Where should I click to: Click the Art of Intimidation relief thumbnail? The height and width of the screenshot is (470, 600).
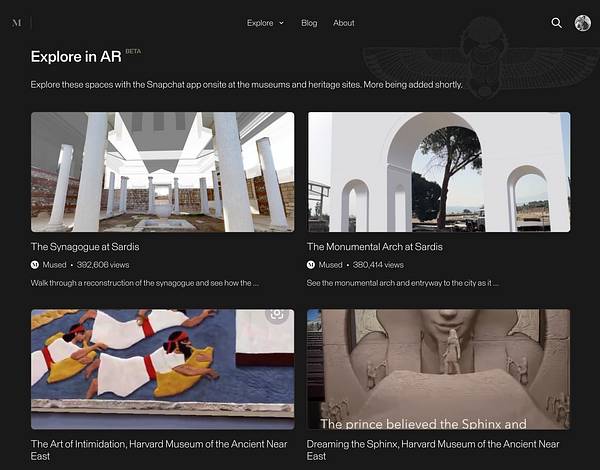(163, 369)
